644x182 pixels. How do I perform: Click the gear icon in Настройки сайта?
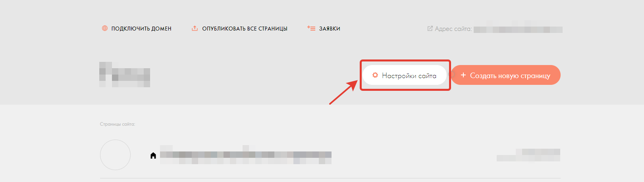(375, 75)
